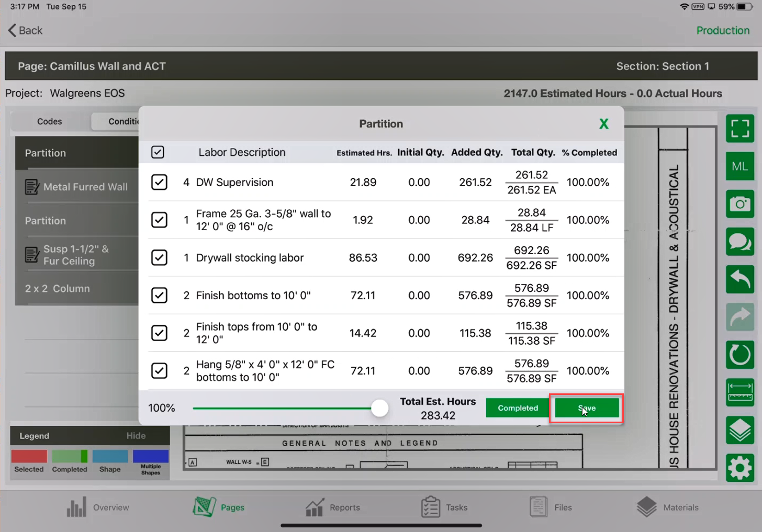Switch to the Codes tab
Image resolution: width=762 pixels, height=532 pixels.
click(50, 121)
